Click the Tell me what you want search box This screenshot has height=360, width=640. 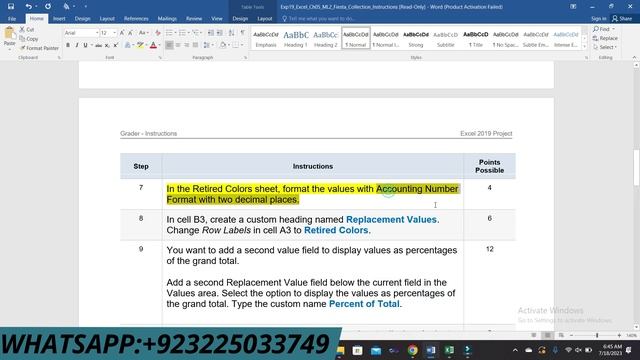318,19
